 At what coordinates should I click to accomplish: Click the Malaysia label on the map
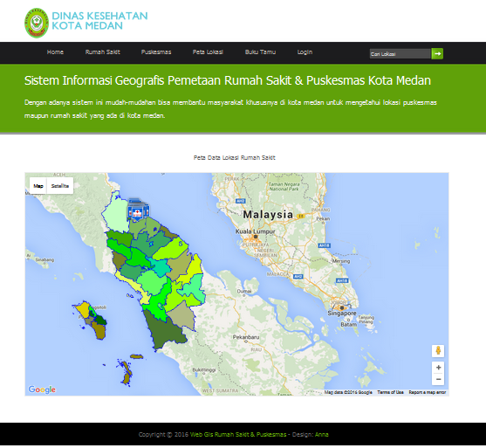tap(268, 214)
